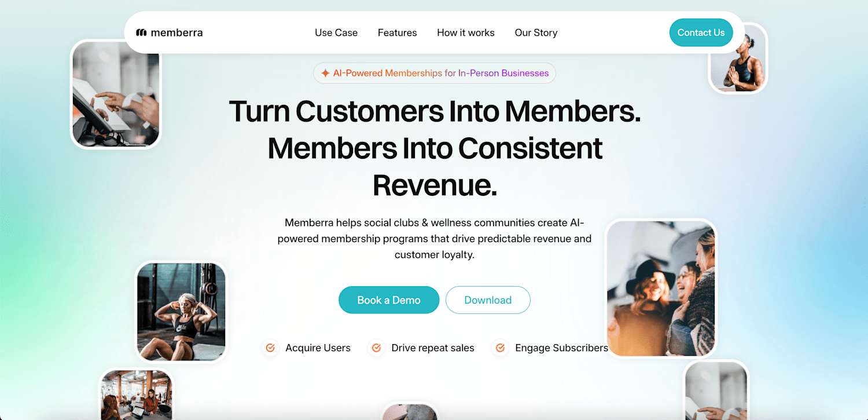Click the orange sparkle icon in badge

point(325,73)
